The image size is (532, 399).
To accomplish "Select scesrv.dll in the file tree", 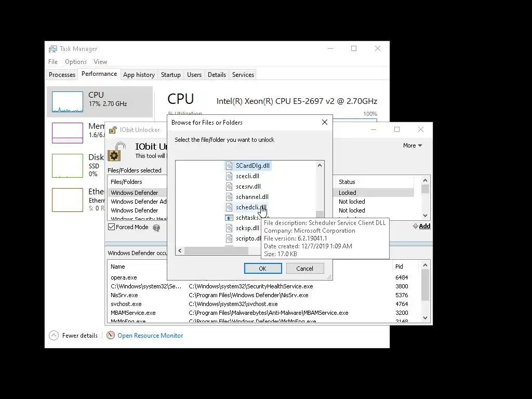I will 248,187.
